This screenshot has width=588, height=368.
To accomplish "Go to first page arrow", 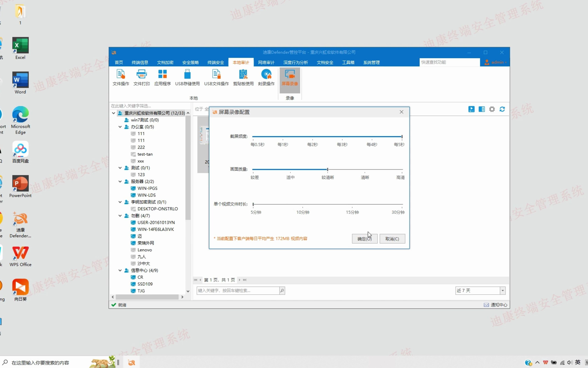I will [x=196, y=280].
